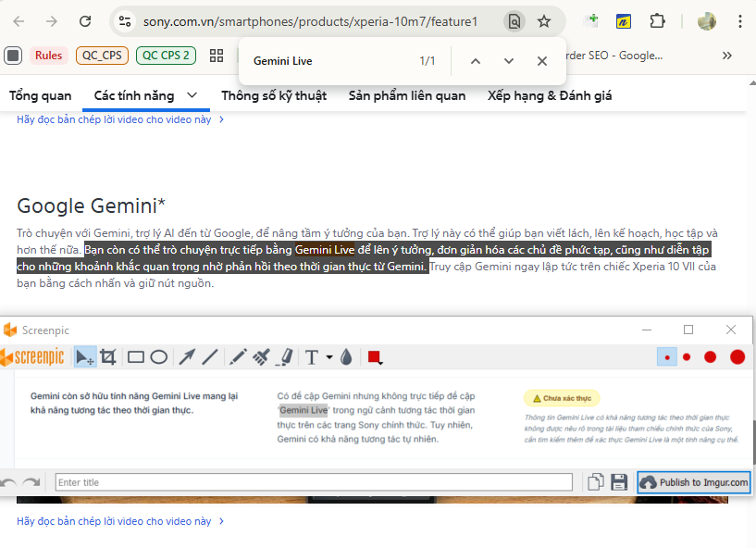The image size is (756, 548).
Task: Go to next find result
Action: 509,61
